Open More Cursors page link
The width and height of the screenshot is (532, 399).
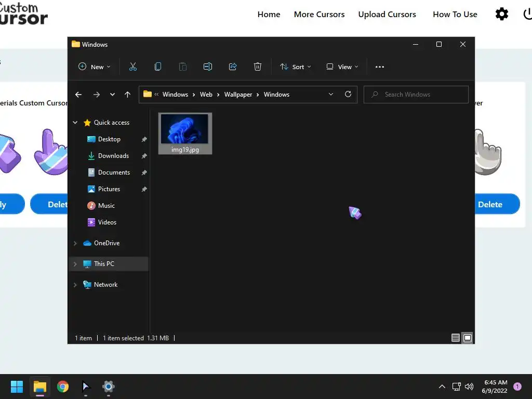coord(320,14)
